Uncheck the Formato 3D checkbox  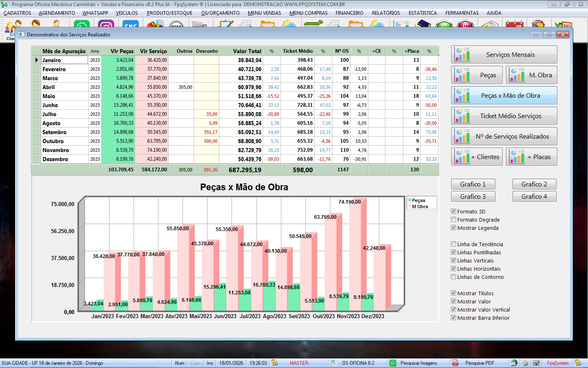pyautogui.click(x=453, y=211)
